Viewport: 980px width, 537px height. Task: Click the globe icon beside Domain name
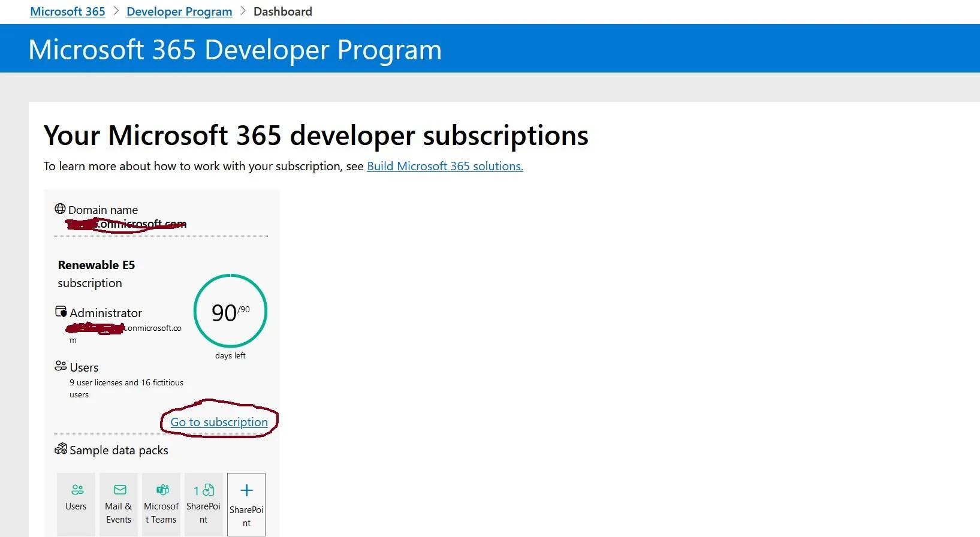[60, 209]
